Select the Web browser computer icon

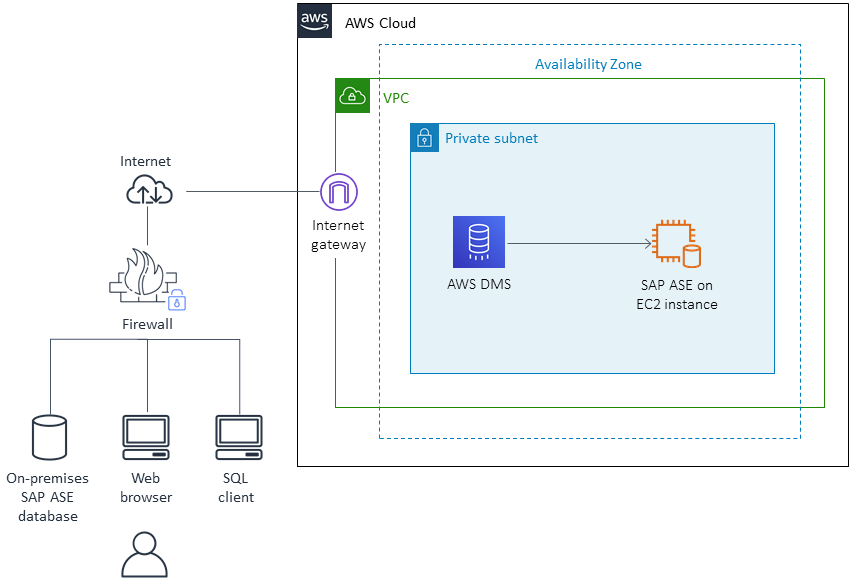(x=146, y=438)
